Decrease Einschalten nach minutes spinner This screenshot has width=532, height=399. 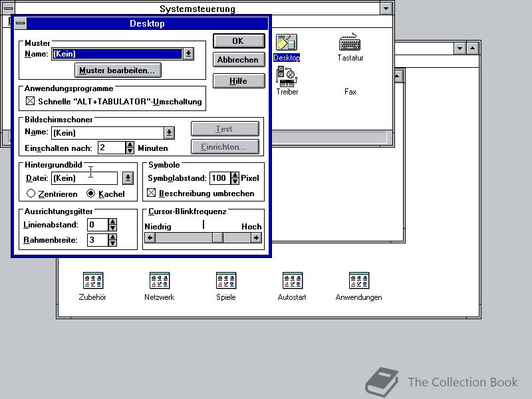[130, 151]
